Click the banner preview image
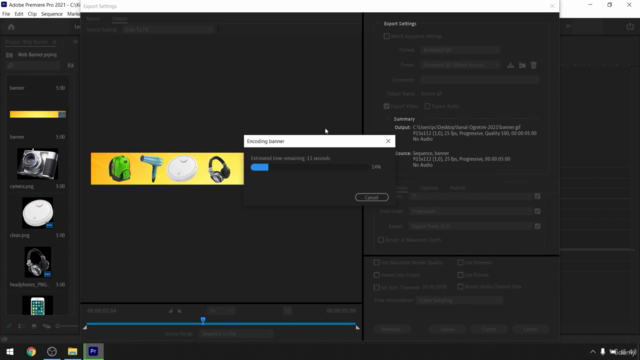The width and height of the screenshot is (640, 360). (x=167, y=169)
